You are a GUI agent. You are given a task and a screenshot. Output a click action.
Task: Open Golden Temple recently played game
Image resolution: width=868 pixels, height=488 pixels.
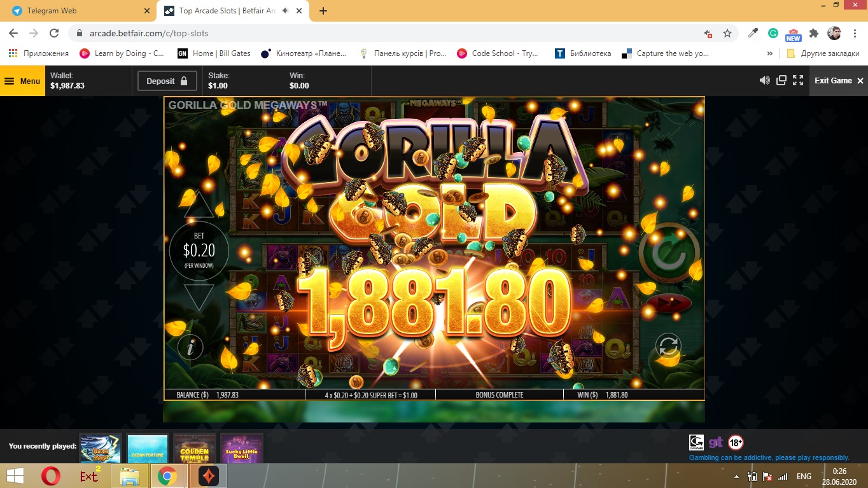point(194,449)
